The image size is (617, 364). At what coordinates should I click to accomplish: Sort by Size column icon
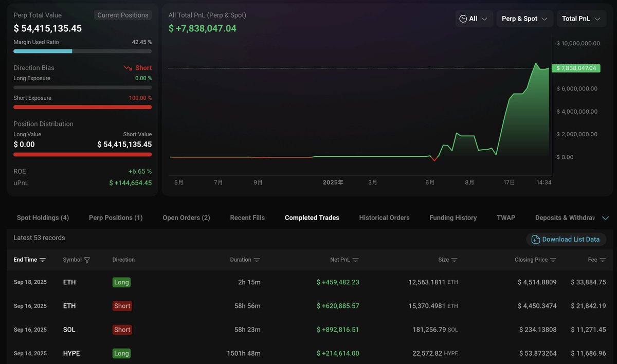click(454, 260)
